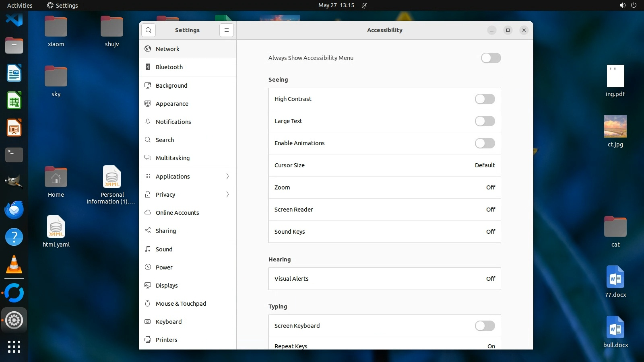Select Online Accounts in the sidebar
This screenshot has width=644, height=362.
[177, 213]
